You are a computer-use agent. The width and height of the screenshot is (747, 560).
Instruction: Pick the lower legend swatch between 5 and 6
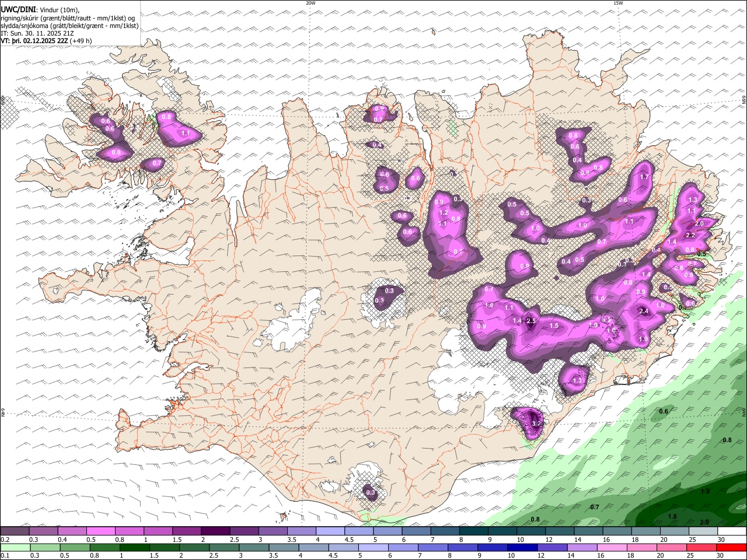point(373,547)
